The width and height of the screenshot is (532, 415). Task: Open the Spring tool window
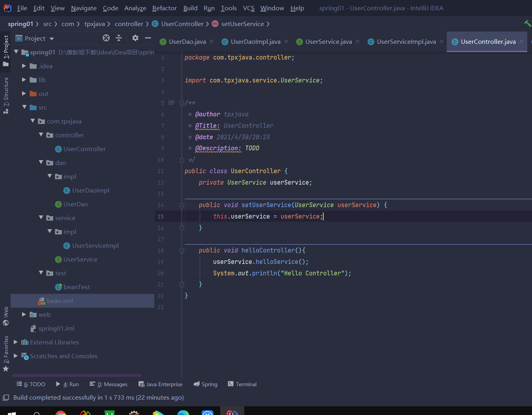[x=205, y=384]
